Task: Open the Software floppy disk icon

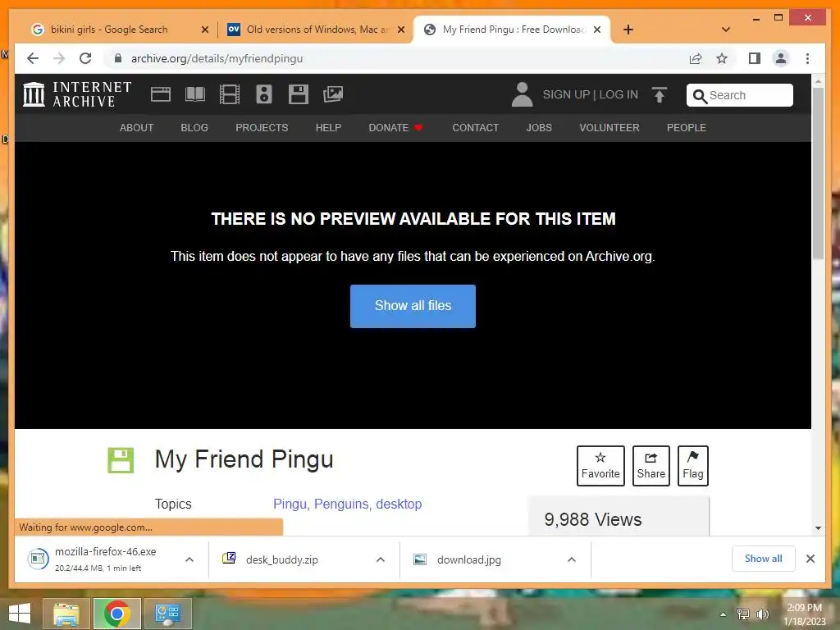Action: [299, 94]
